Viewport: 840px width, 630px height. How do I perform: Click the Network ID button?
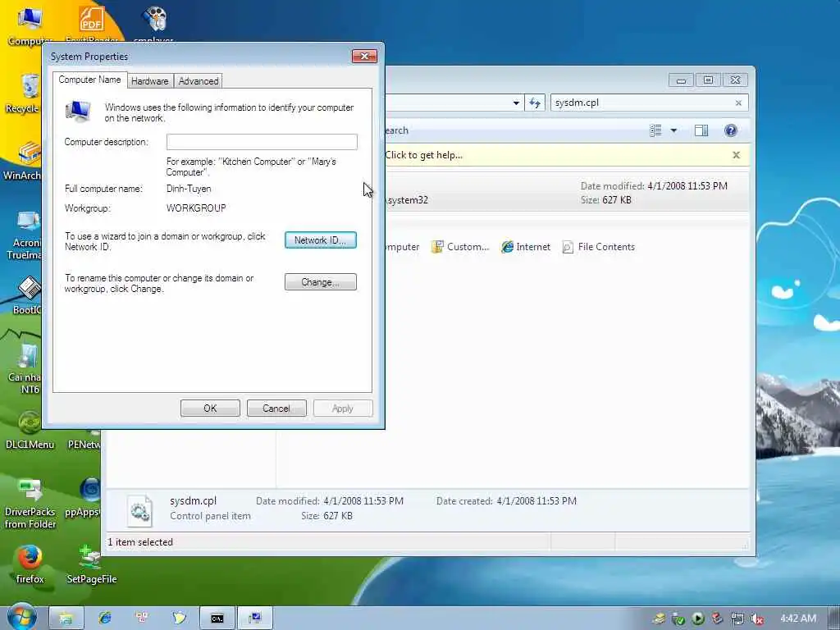pos(321,240)
